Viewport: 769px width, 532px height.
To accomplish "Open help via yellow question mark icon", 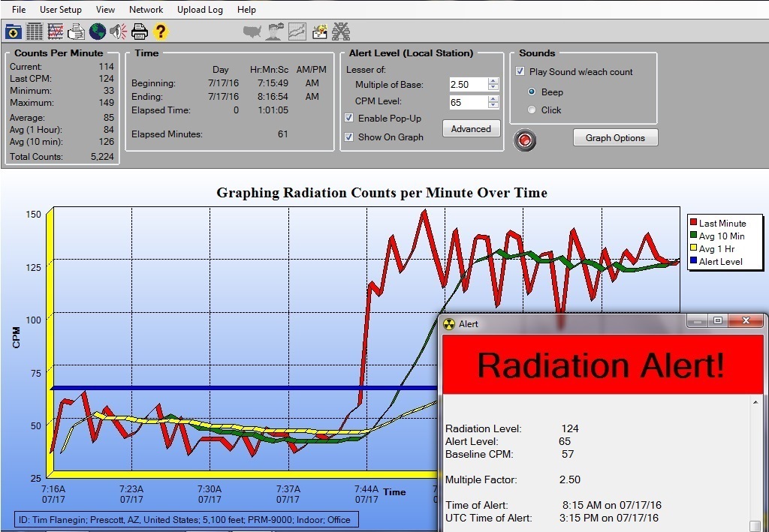I will coord(160,32).
